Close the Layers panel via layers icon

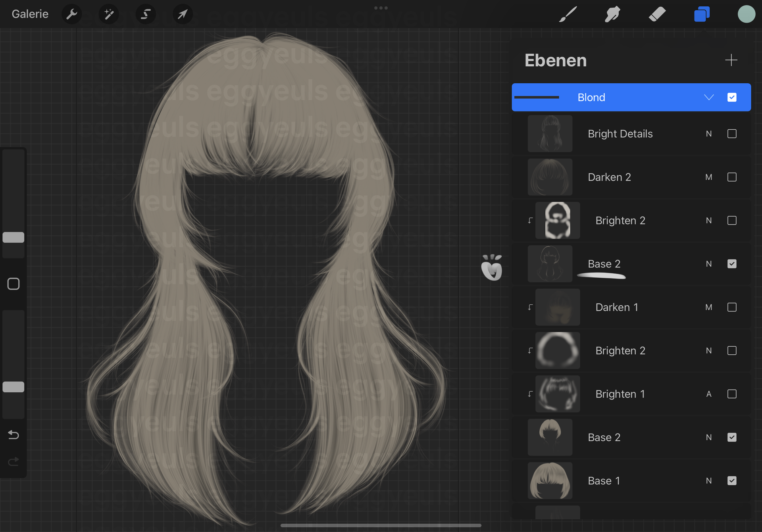click(x=702, y=14)
